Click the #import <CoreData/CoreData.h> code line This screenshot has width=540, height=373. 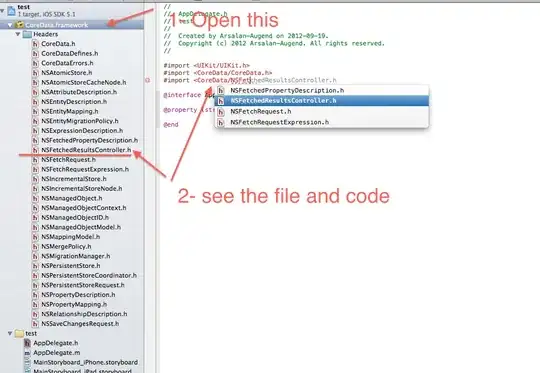[218, 73]
